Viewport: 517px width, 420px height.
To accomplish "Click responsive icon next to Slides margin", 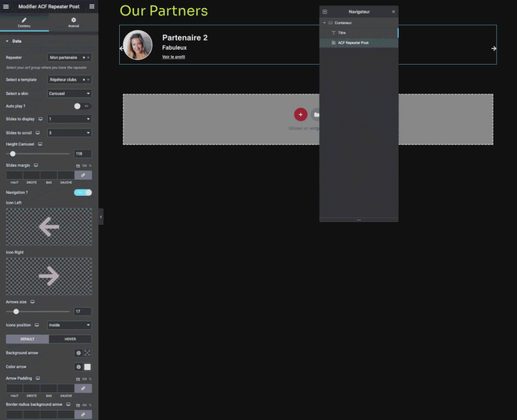I will pos(36,165).
